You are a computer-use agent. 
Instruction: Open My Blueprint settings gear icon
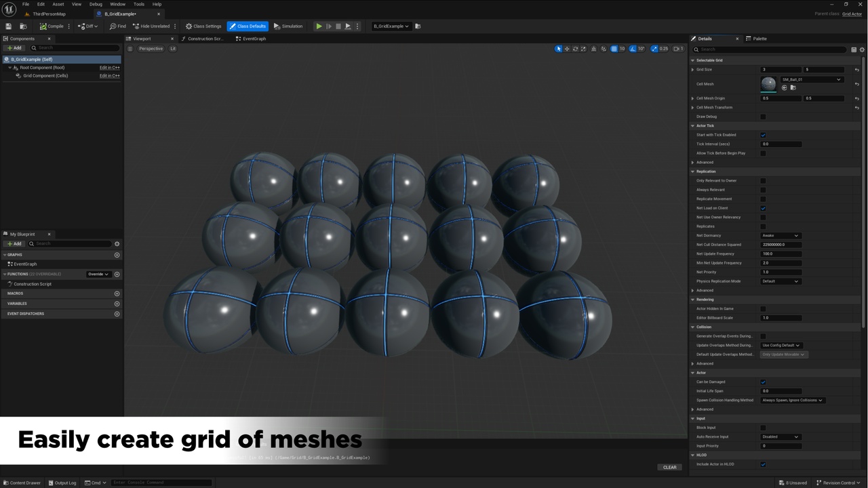(x=117, y=243)
